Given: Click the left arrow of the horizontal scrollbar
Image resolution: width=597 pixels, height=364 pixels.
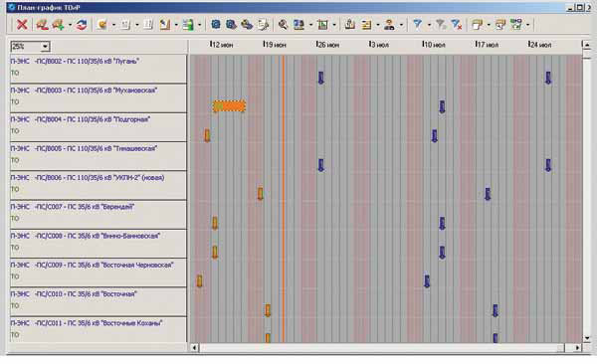Looking at the screenshot, I should (x=195, y=348).
